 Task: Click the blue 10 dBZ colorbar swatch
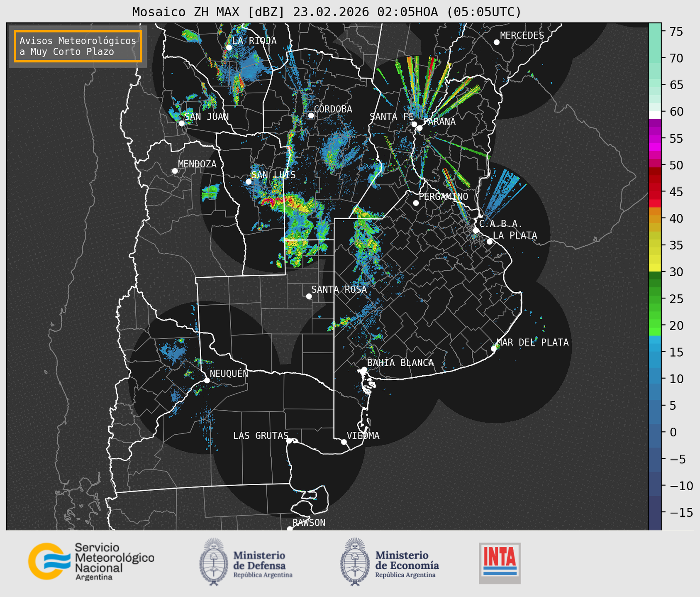(655, 379)
